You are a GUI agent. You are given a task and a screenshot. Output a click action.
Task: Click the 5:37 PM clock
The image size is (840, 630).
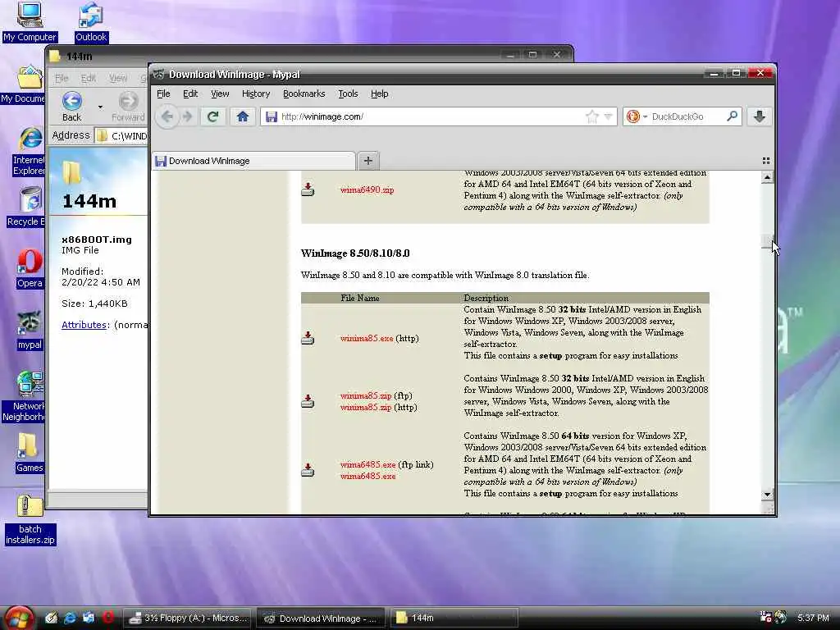point(813,618)
